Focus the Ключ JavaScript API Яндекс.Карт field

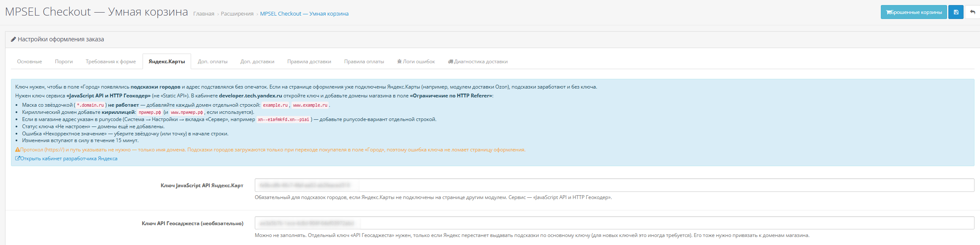(x=614, y=185)
